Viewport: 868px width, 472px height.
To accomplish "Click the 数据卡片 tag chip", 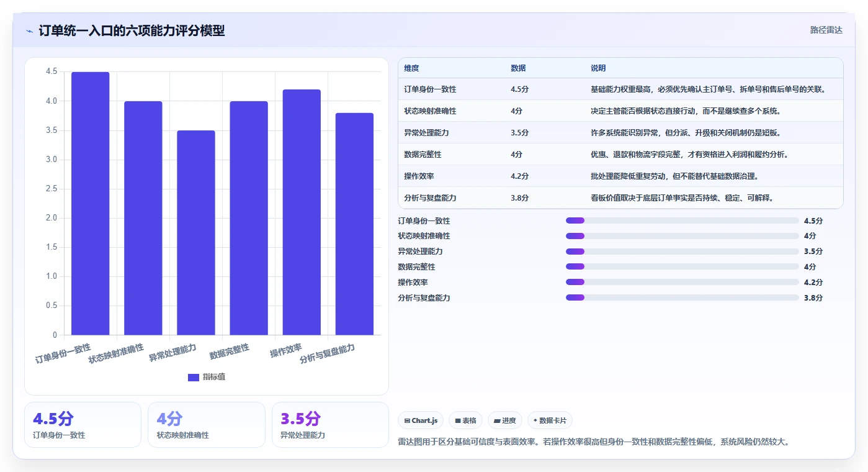I will coord(550,420).
